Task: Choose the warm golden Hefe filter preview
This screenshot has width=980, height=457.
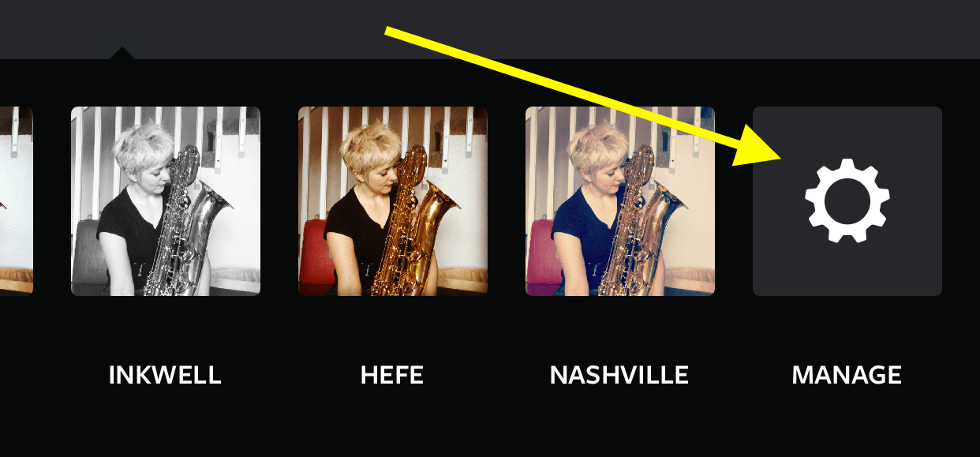Action: point(393,201)
